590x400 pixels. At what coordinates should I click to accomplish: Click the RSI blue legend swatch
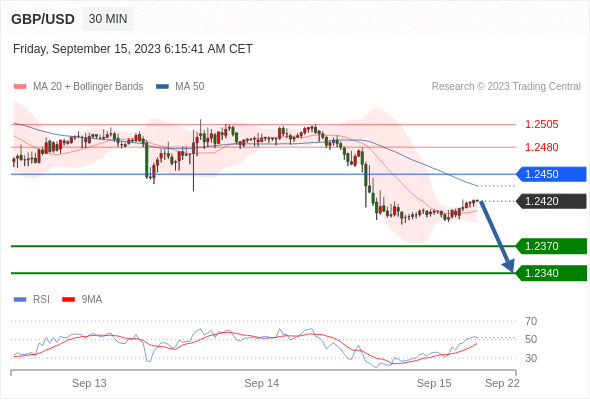point(20,300)
